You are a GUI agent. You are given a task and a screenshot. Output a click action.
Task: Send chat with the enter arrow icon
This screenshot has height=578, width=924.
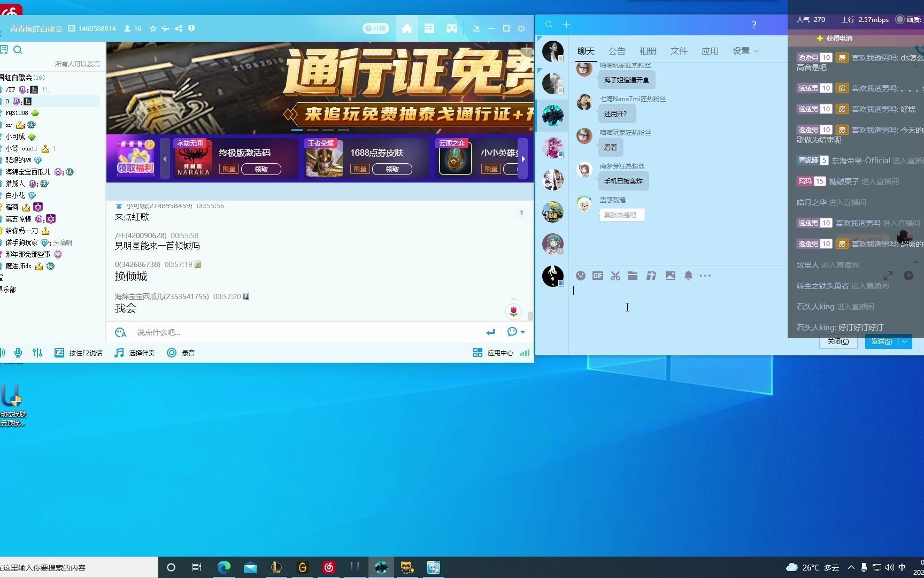point(490,332)
